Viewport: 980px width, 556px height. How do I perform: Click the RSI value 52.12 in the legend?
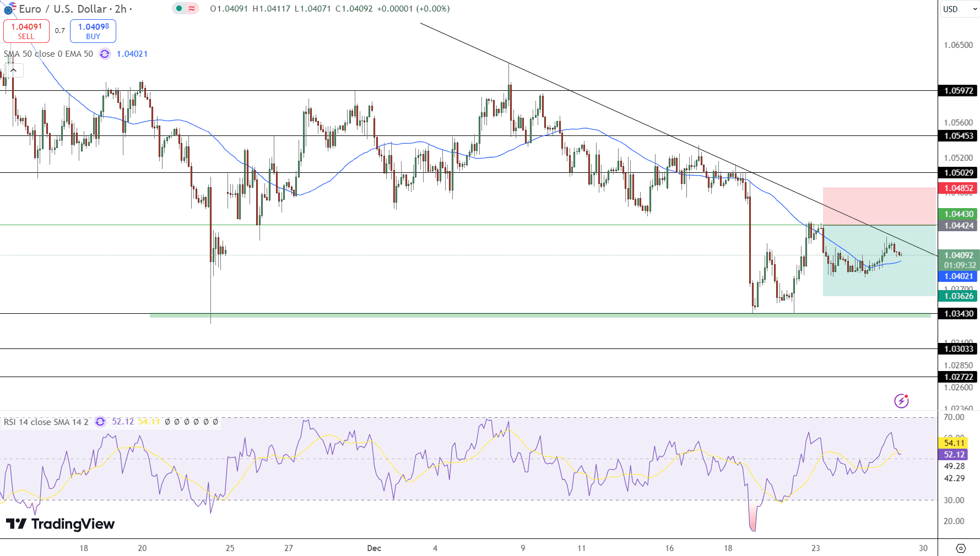coord(123,422)
